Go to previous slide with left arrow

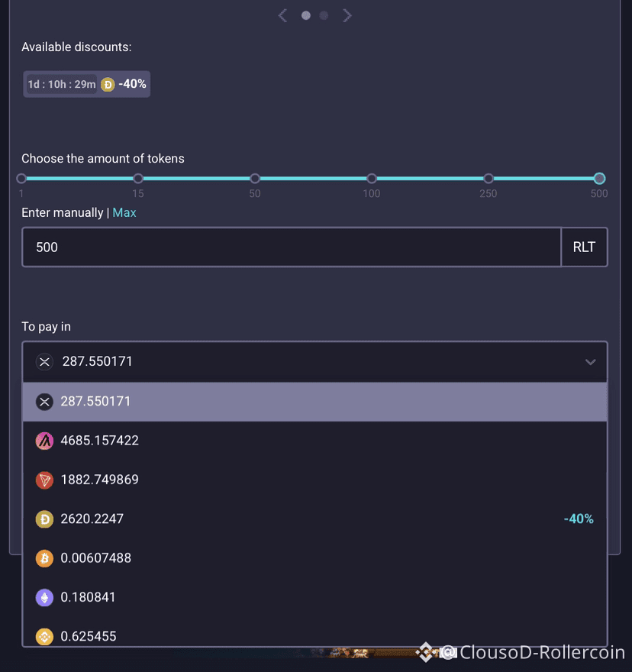click(282, 16)
